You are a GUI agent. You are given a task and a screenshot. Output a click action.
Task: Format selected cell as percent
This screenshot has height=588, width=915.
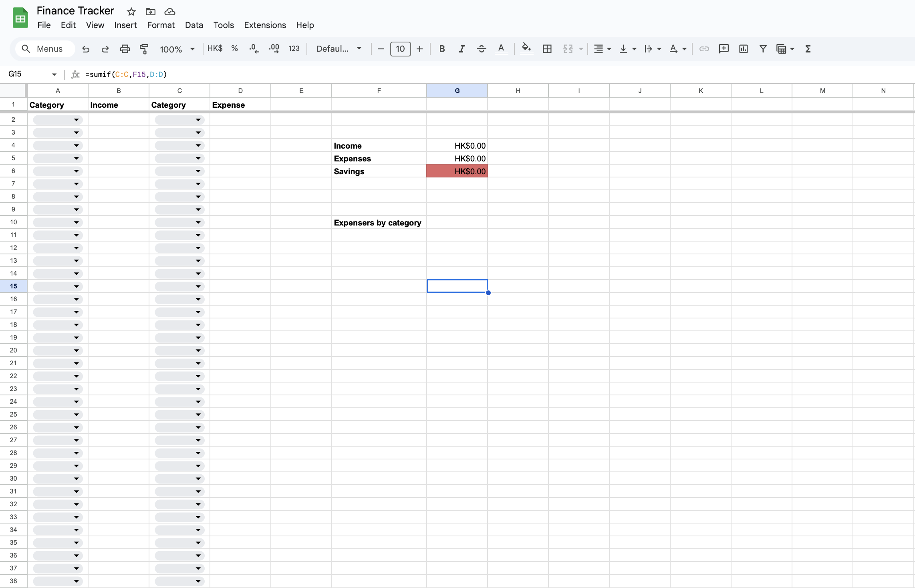pos(235,48)
